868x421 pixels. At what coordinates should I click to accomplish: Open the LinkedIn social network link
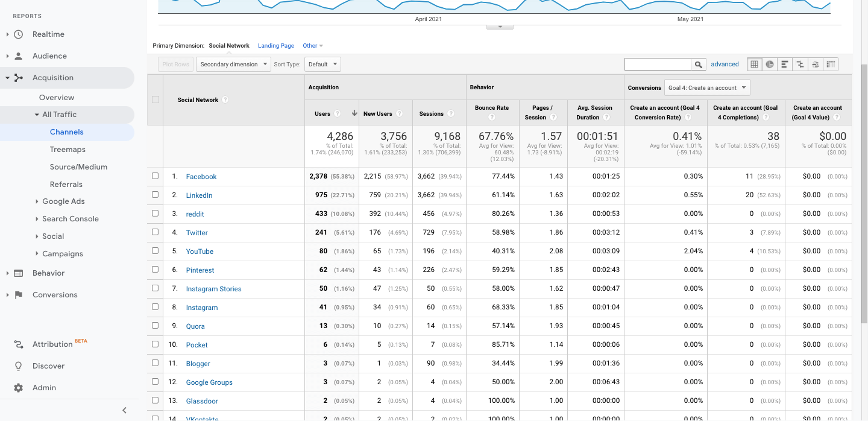[x=199, y=195]
